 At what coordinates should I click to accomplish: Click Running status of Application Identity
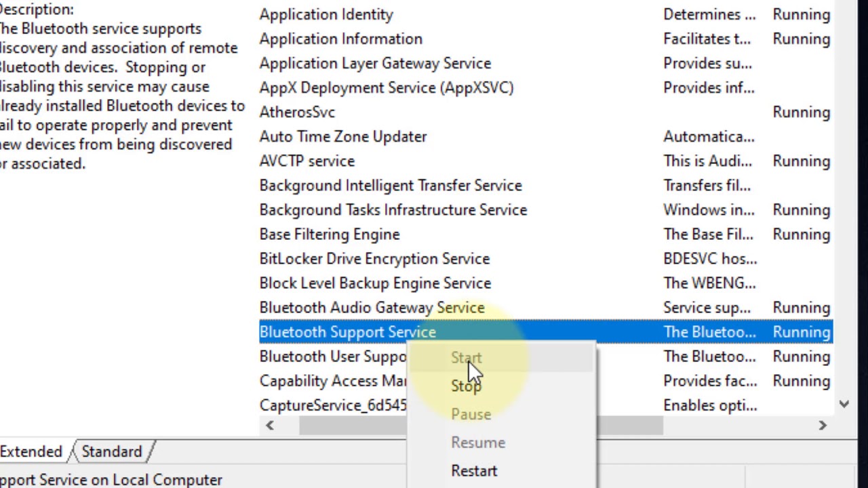click(x=802, y=14)
